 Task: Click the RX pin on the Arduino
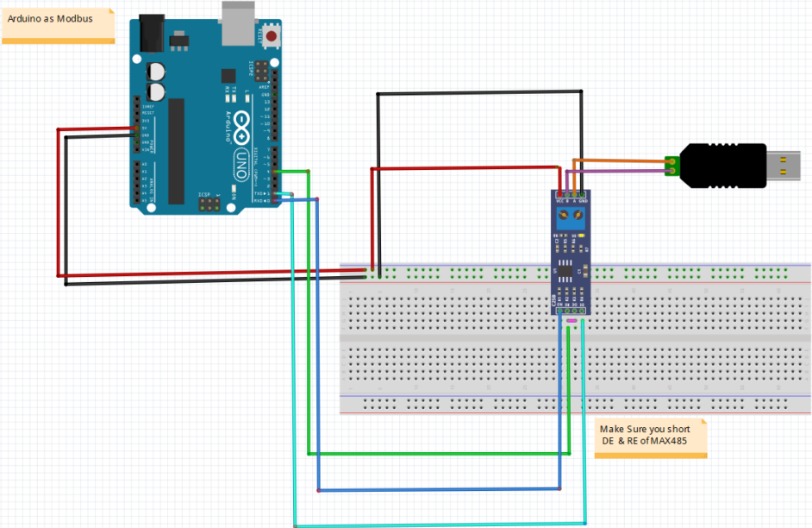tap(274, 200)
